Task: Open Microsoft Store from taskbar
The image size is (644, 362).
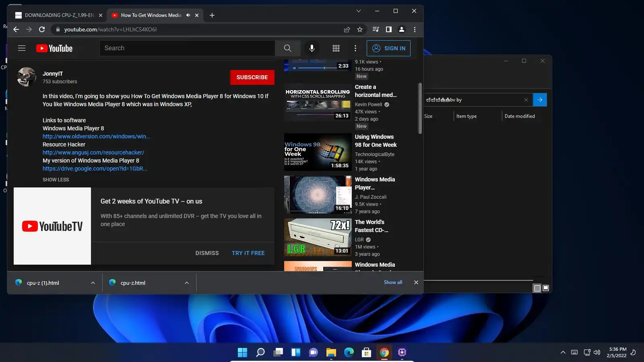Action: point(367,352)
